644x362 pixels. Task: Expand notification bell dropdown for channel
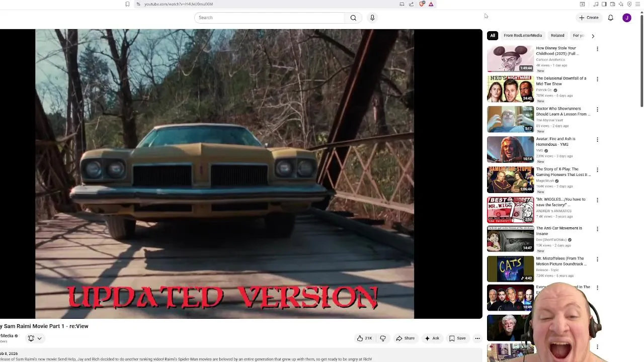coord(35,338)
